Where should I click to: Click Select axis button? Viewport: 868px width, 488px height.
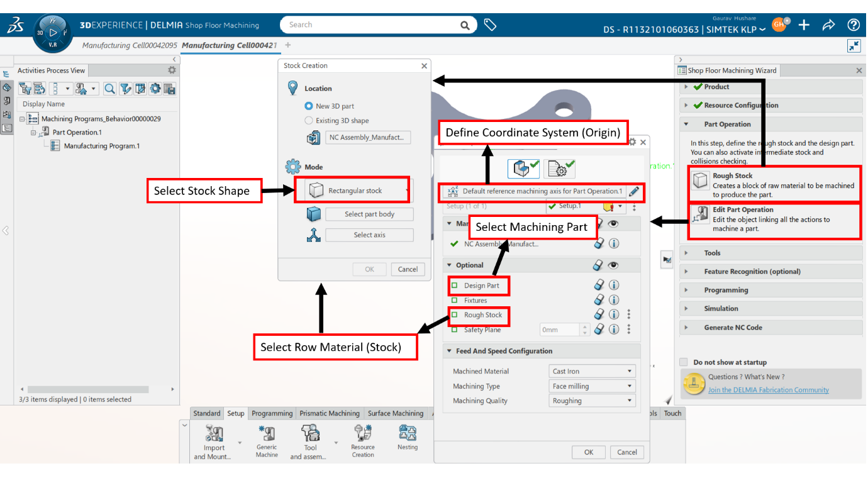(370, 235)
